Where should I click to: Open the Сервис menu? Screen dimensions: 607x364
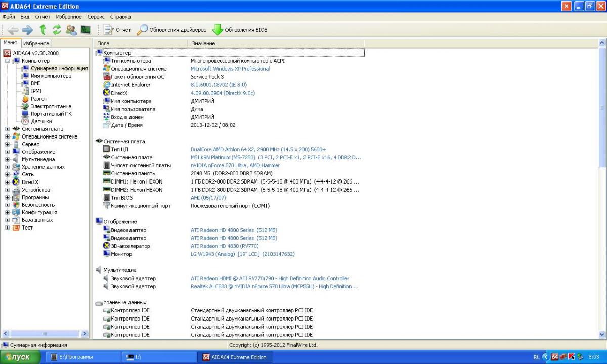coord(96,17)
